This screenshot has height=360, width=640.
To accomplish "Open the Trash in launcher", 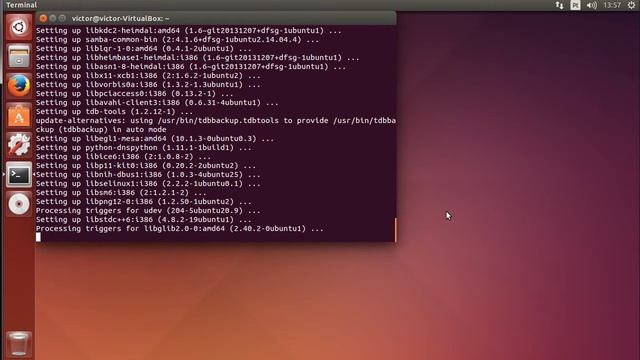I will pyautogui.click(x=19, y=344).
